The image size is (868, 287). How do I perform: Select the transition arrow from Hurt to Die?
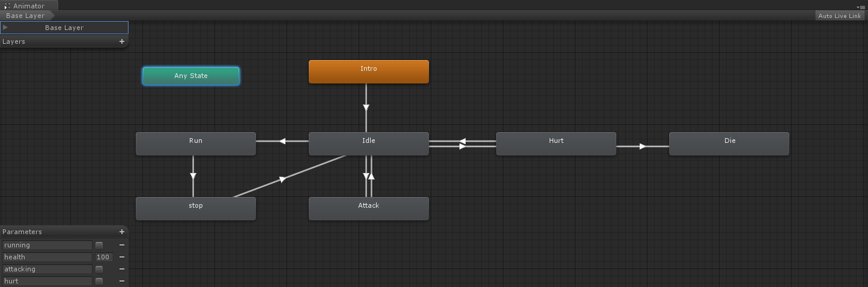(x=642, y=146)
